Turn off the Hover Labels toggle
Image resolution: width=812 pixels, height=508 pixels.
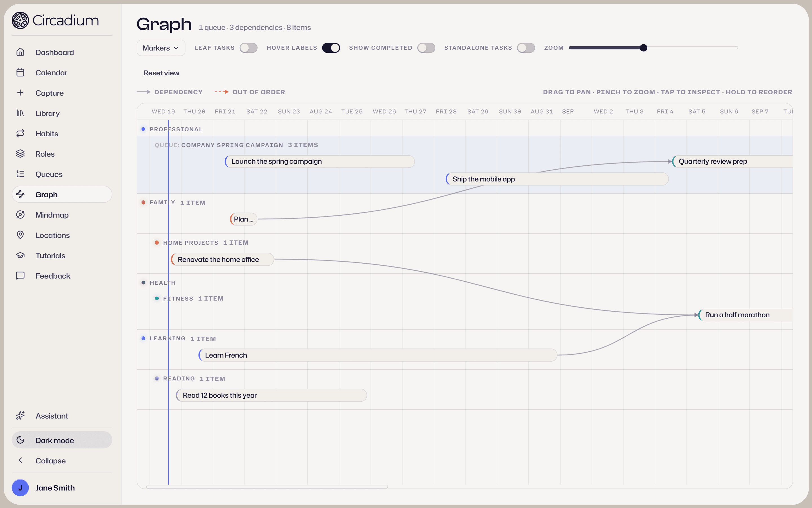click(331, 48)
